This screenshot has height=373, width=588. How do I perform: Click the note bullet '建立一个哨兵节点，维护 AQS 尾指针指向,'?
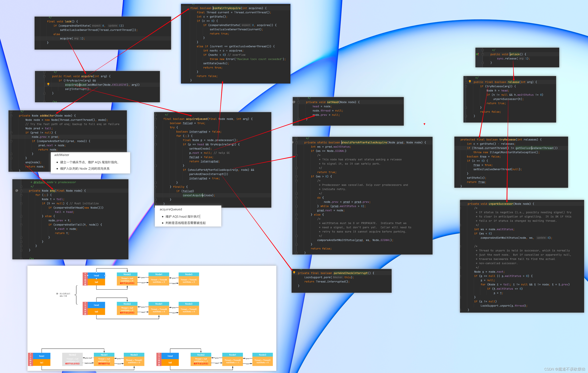click(89, 162)
